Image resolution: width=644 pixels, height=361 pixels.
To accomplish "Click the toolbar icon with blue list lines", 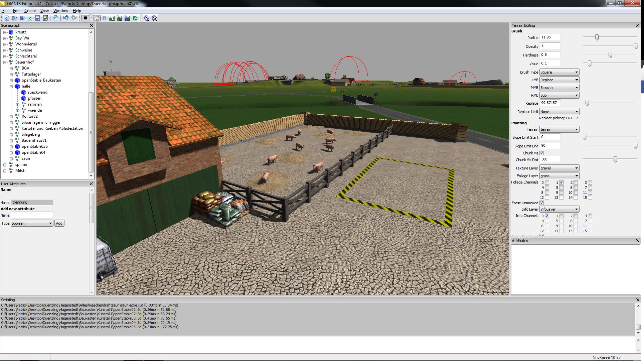I will coord(22,18).
